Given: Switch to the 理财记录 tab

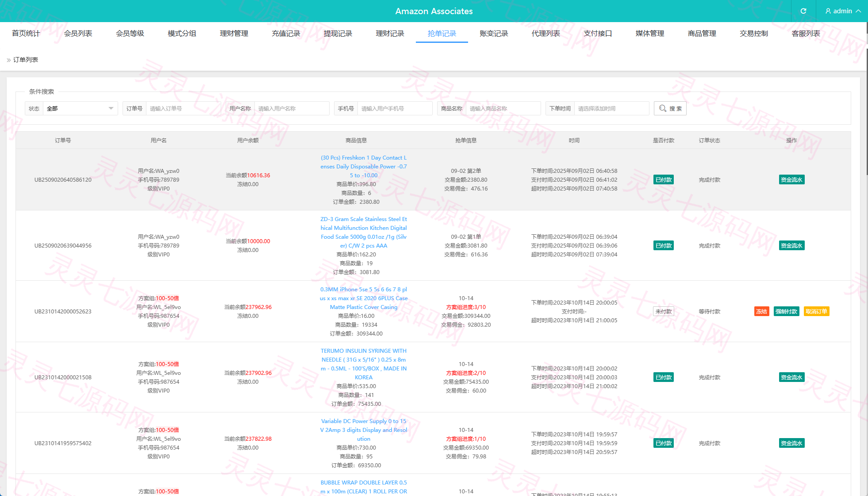Looking at the screenshot, I should coord(390,34).
